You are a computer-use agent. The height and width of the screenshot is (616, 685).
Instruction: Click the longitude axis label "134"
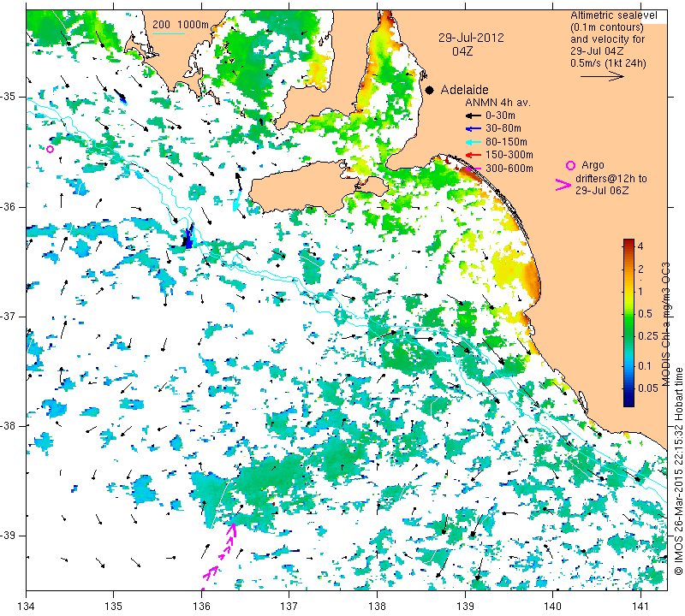pos(27,607)
